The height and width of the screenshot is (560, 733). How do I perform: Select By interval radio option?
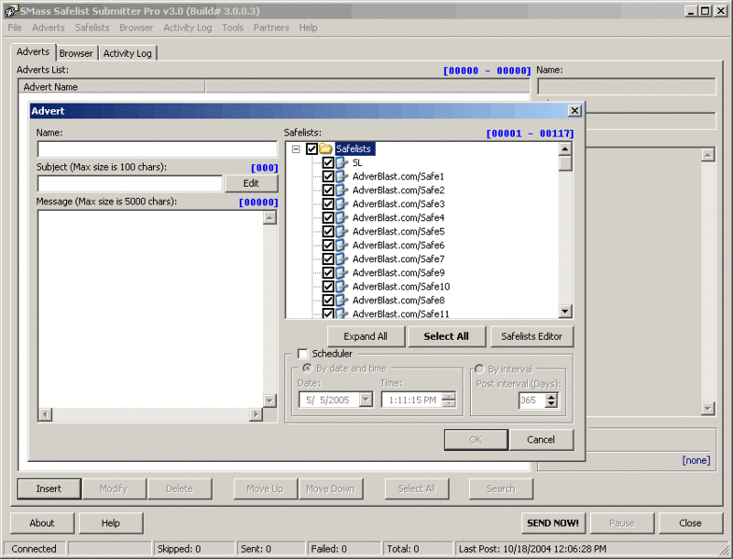pyautogui.click(x=479, y=369)
